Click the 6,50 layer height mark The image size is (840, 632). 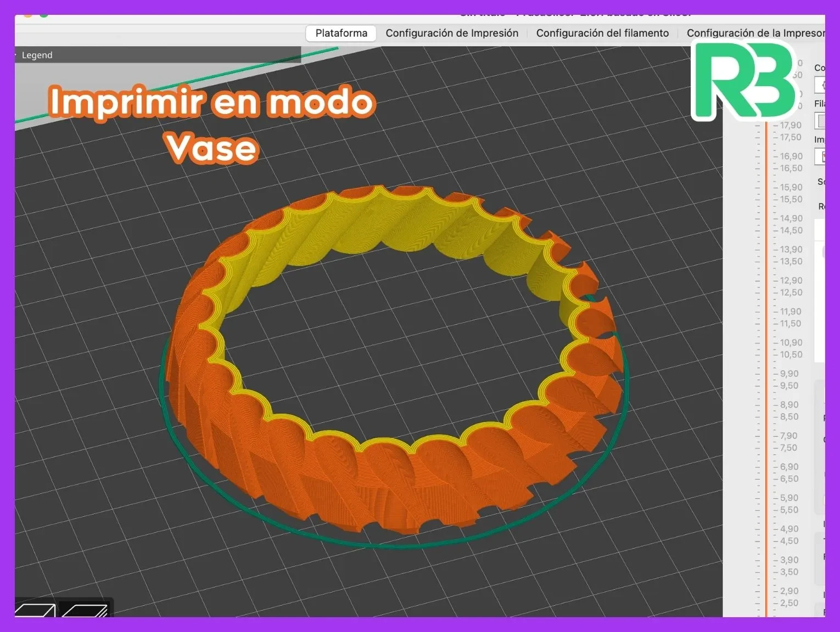pyautogui.click(x=789, y=479)
